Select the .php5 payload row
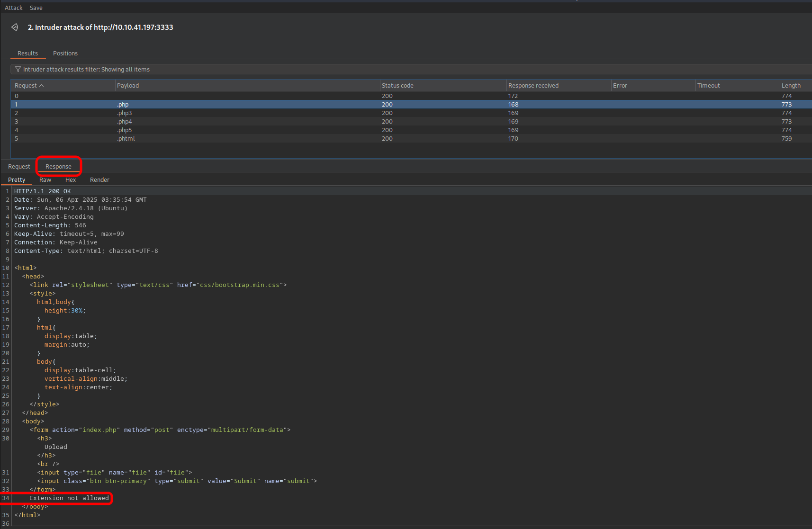The image size is (812, 529). coord(411,130)
